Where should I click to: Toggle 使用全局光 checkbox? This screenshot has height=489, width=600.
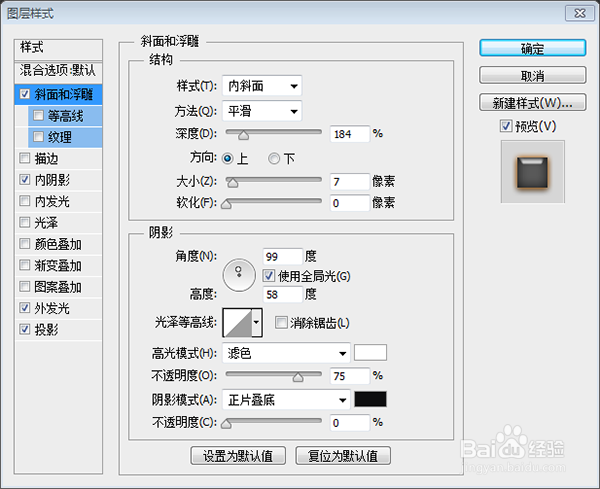click(x=269, y=275)
